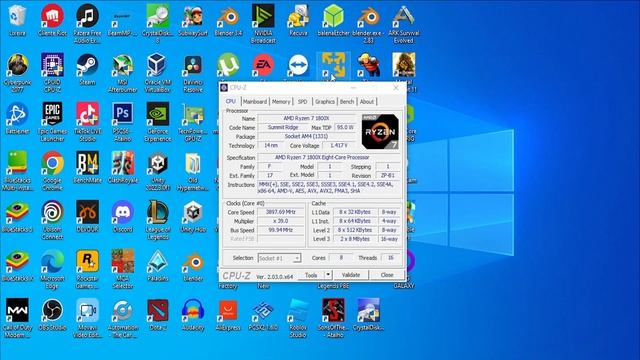This screenshot has width=640, height=360.
Task: Go to the Graphics tab in CPU-Z
Action: click(325, 102)
